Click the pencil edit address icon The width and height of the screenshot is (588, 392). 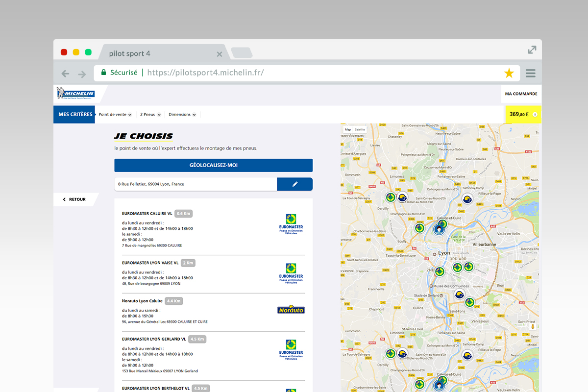pos(295,184)
